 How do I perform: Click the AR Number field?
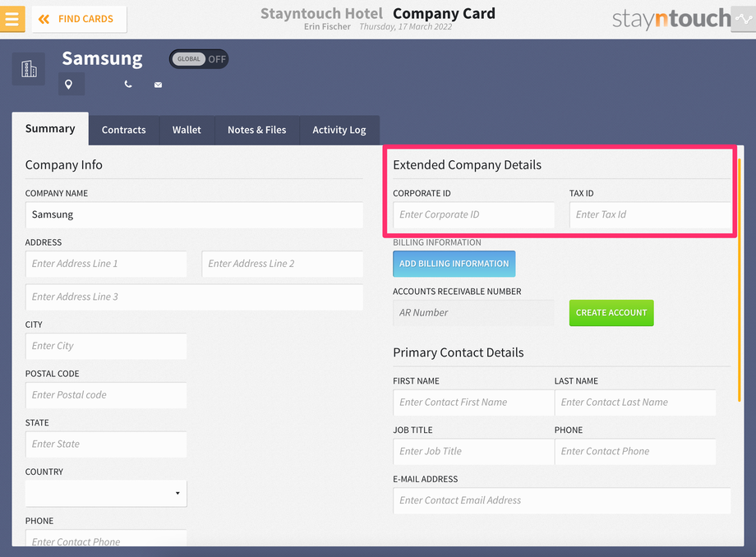474,313
